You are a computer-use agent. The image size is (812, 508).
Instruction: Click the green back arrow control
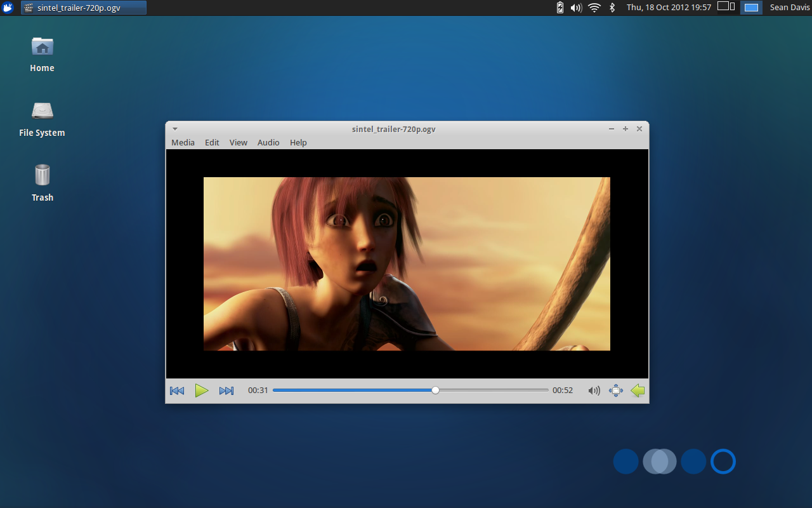pyautogui.click(x=638, y=391)
